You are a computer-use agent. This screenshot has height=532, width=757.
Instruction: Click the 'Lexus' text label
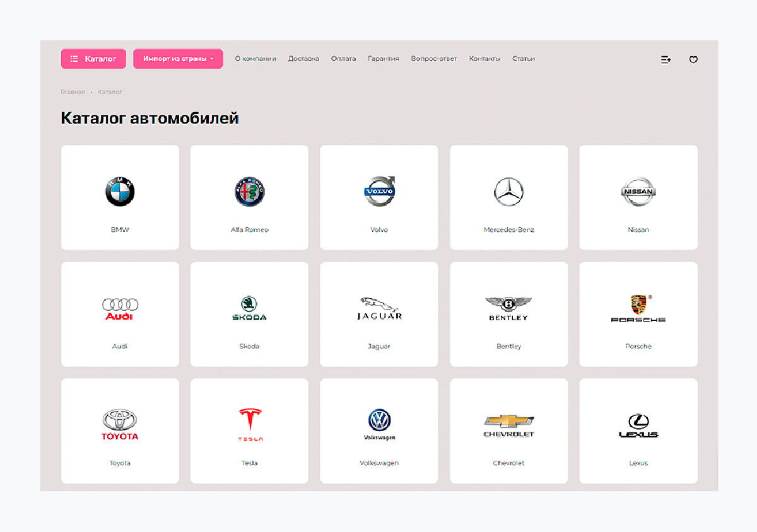pyautogui.click(x=638, y=463)
